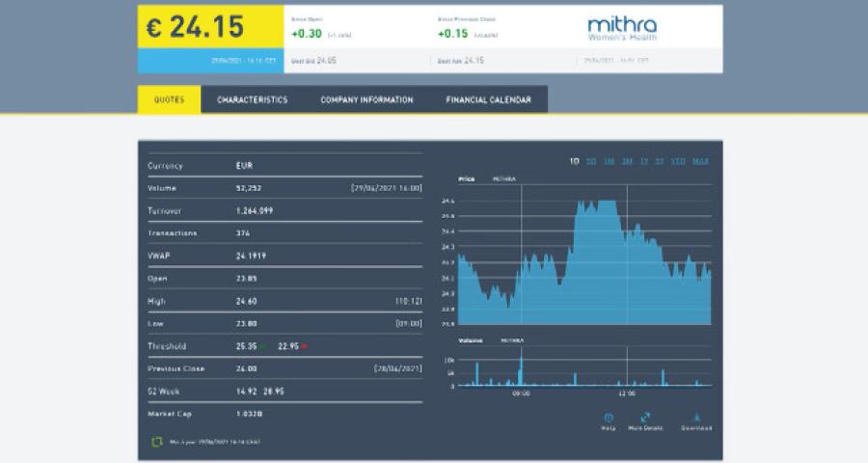Go to Company Information tab
868x463 pixels.
(x=366, y=99)
